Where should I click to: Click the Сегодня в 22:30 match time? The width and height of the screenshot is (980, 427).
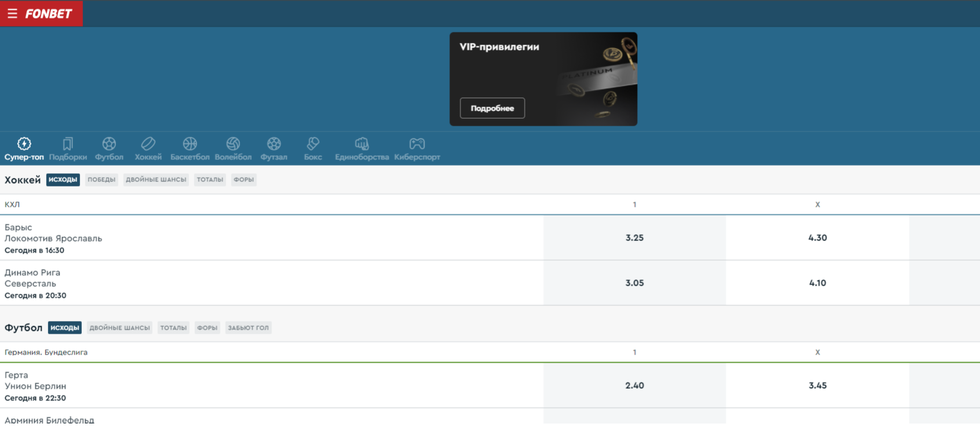[x=35, y=398]
